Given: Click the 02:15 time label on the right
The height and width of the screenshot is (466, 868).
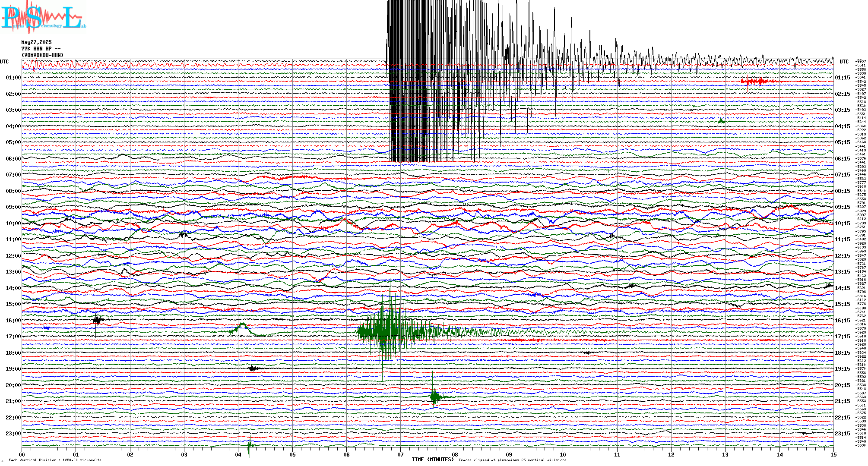Looking at the screenshot, I should (x=843, y=94).
